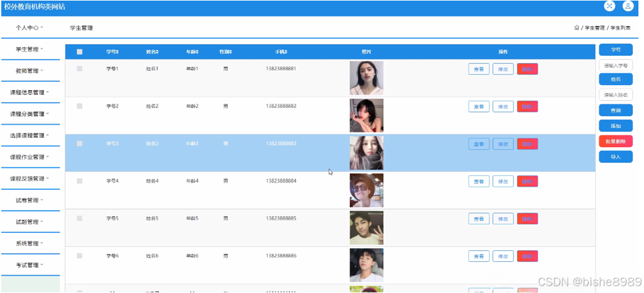Sort table by the 手机 column header arrows

pos(286,52)
